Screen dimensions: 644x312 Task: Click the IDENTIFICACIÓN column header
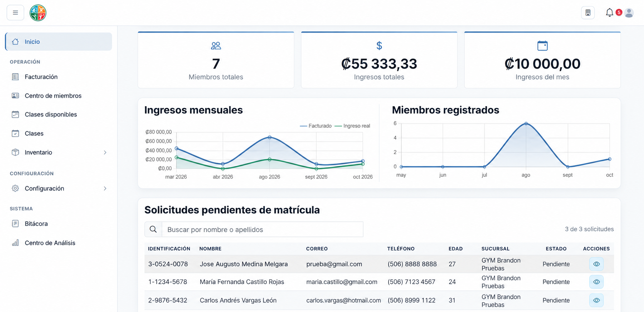click(169, 249)
